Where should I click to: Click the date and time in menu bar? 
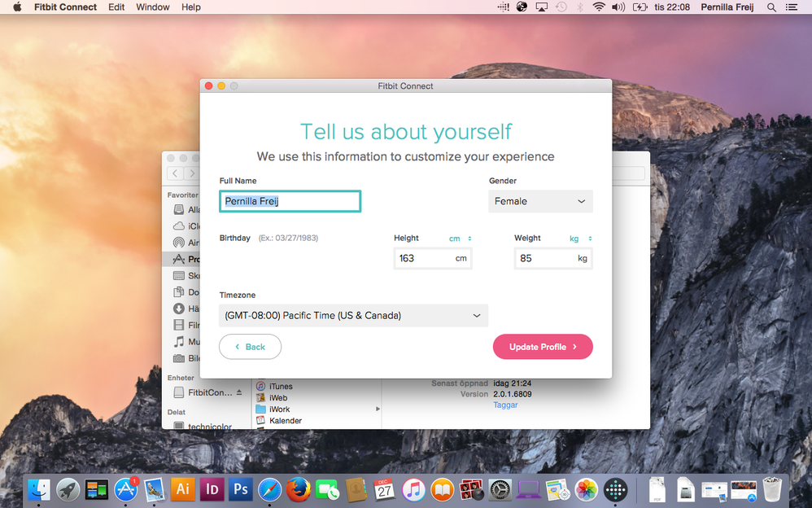click(x=672, y=7)
